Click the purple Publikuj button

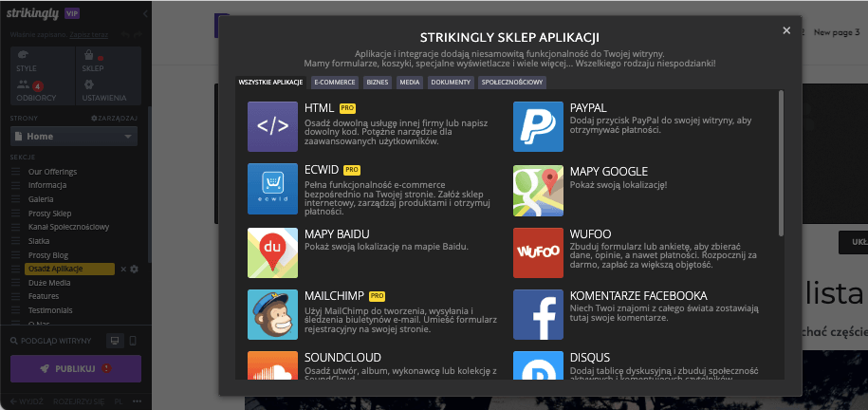click(76, 368)
